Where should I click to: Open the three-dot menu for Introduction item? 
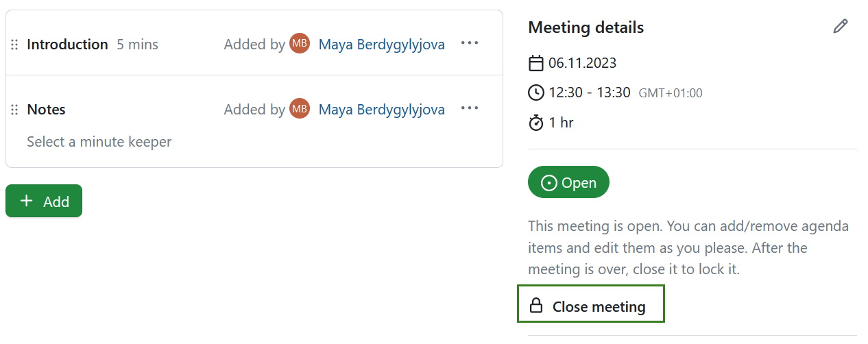[470, 43]
